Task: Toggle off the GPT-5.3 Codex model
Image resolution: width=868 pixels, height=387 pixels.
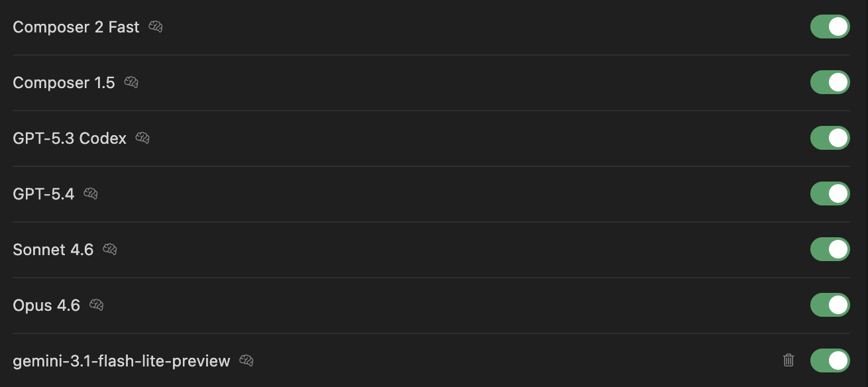Action: pos(830,138)
